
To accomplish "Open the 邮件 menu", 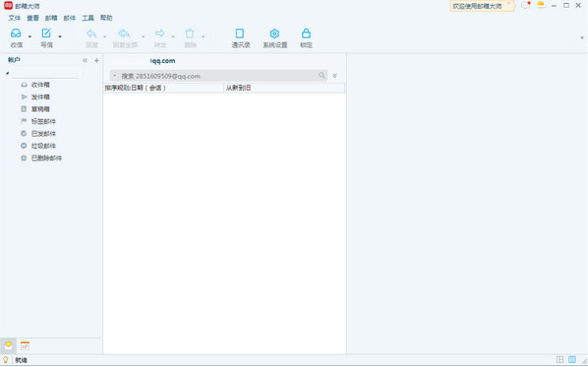I will [70, 18].
